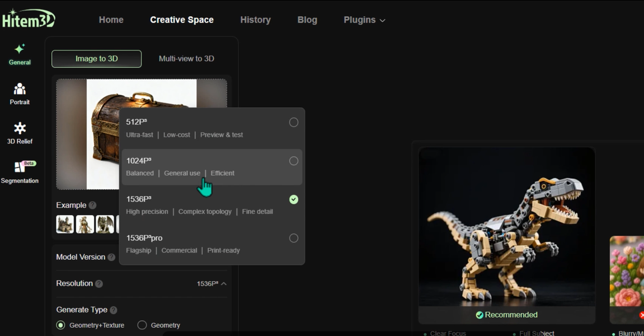644x336 pixels.
Task: Open the Creative Space tab
Action: (x=181, y=20)
